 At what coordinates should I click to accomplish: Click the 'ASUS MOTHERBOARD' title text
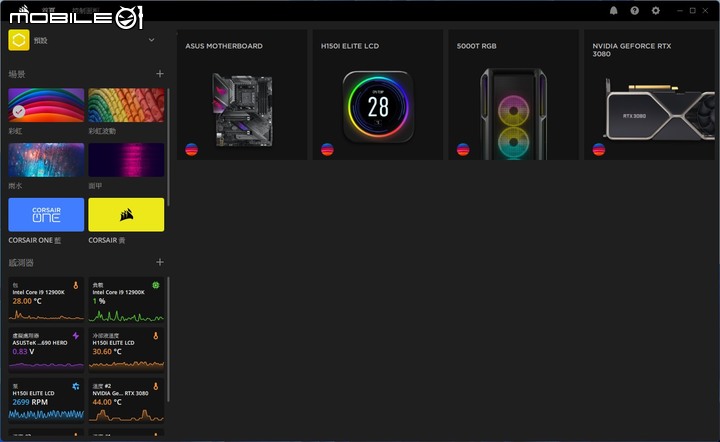point(224,46)
